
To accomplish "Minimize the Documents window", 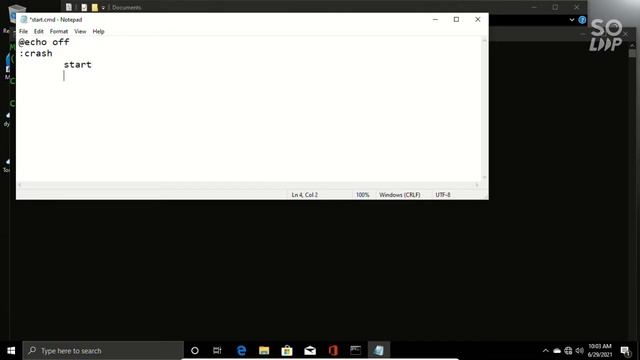I will coord(534,7).
